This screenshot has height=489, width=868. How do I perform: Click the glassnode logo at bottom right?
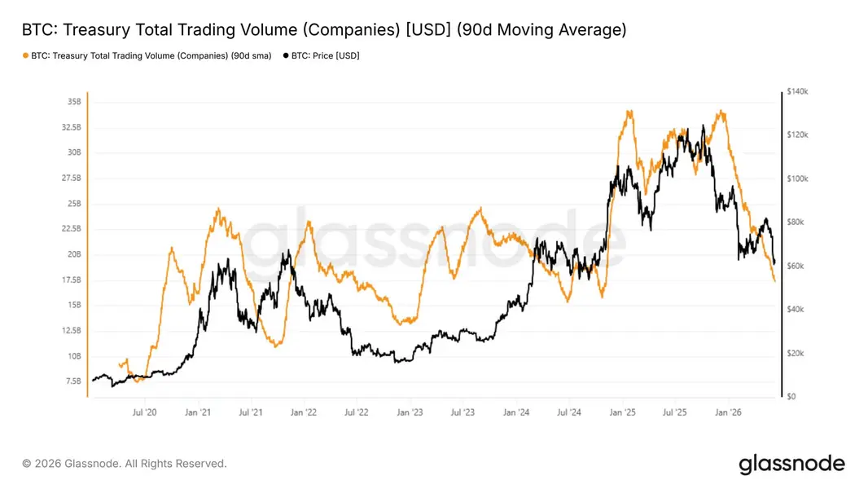coord(791,464)
